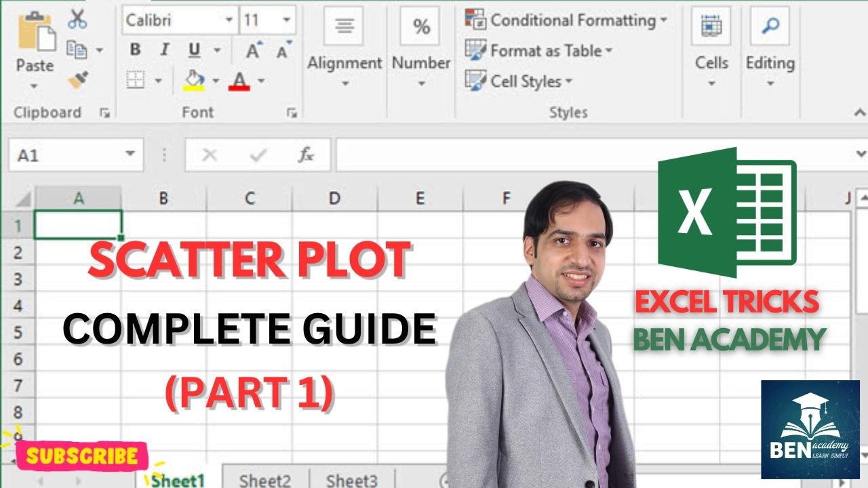The height and width of the screenshot is (488, 868).
Task: Click the Name Box showing A1
Action: click(x=66, y=155)
